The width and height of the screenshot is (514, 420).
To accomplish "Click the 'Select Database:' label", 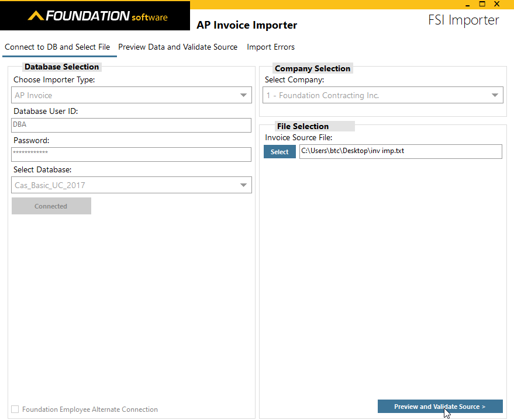I will point(42,169).
